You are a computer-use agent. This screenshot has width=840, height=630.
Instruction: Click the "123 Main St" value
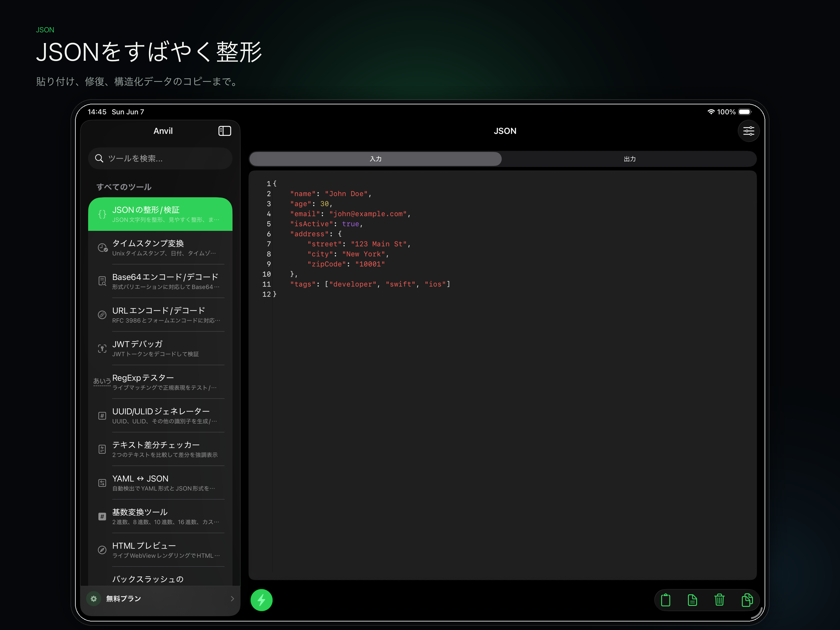pyautogui.click(x=379, y=244)
